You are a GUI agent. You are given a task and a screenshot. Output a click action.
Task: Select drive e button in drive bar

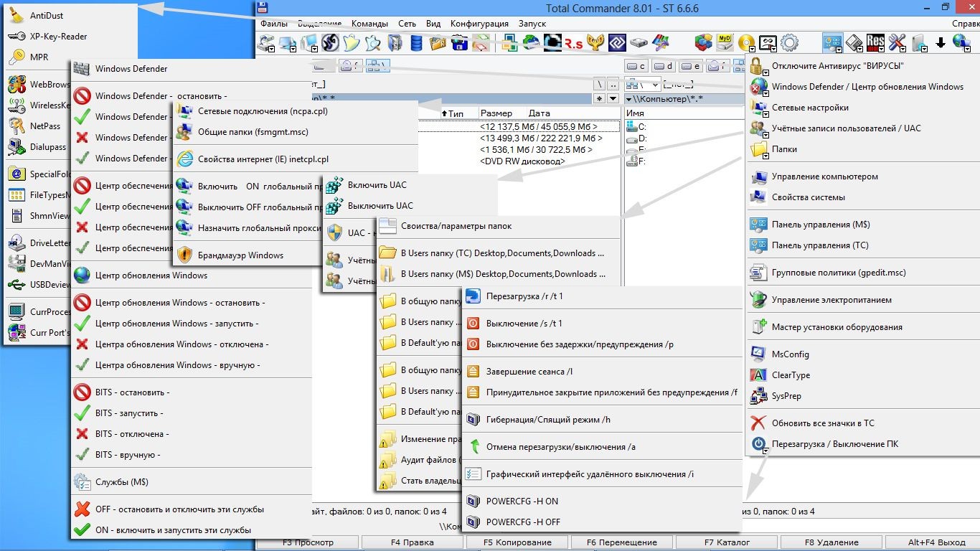click(x=690, y=66)
